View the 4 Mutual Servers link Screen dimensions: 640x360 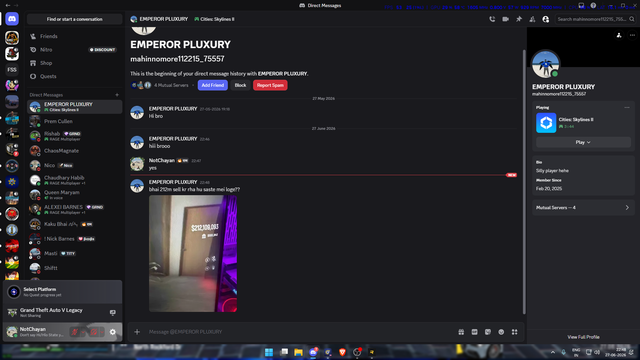[x=171, y=85]
